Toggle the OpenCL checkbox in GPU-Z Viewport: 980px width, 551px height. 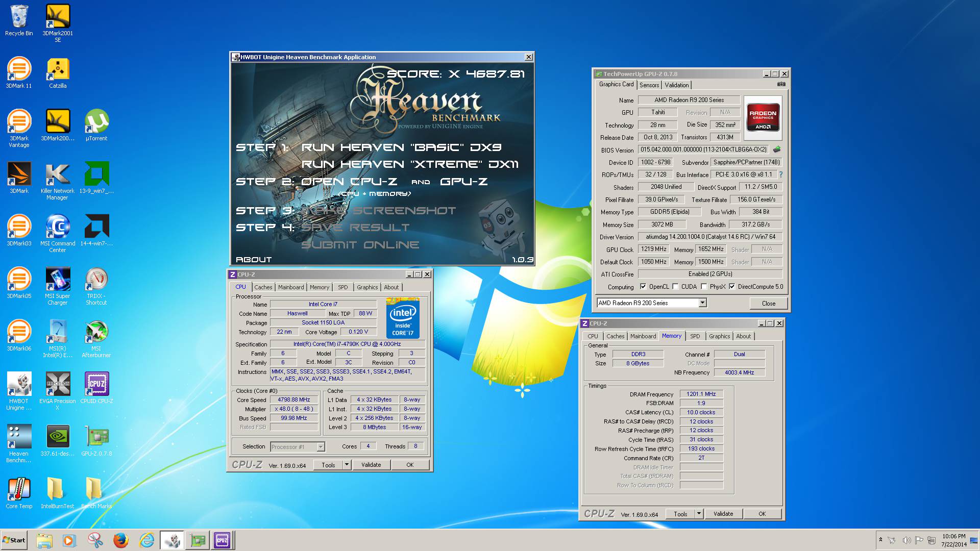pyautogui.click(x=643, y=287)
